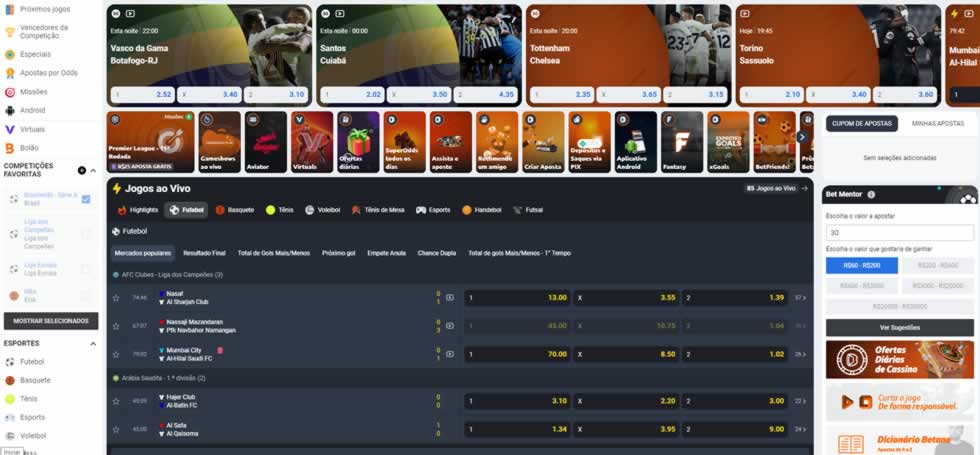Select Tênis ball icon under Esportes
The height and width of the screenshot is (455, 980).
10,399
